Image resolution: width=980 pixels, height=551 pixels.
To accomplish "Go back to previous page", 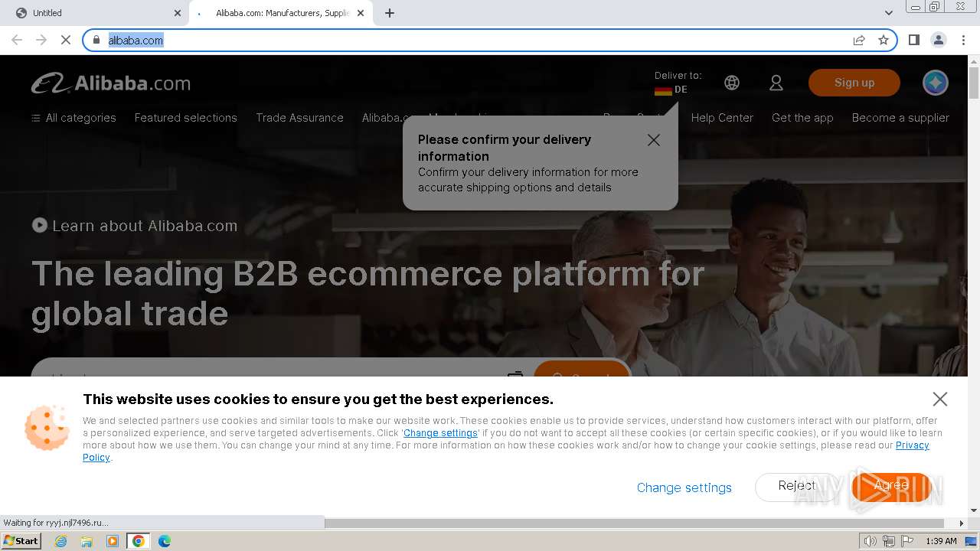I will 17,41.
